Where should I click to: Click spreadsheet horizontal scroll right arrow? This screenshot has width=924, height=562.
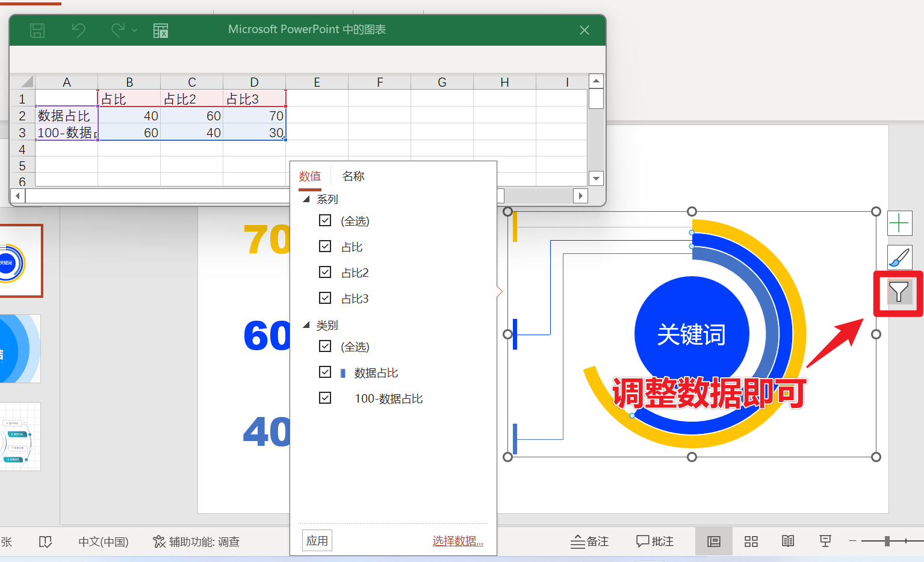click(x=580, y=196)
